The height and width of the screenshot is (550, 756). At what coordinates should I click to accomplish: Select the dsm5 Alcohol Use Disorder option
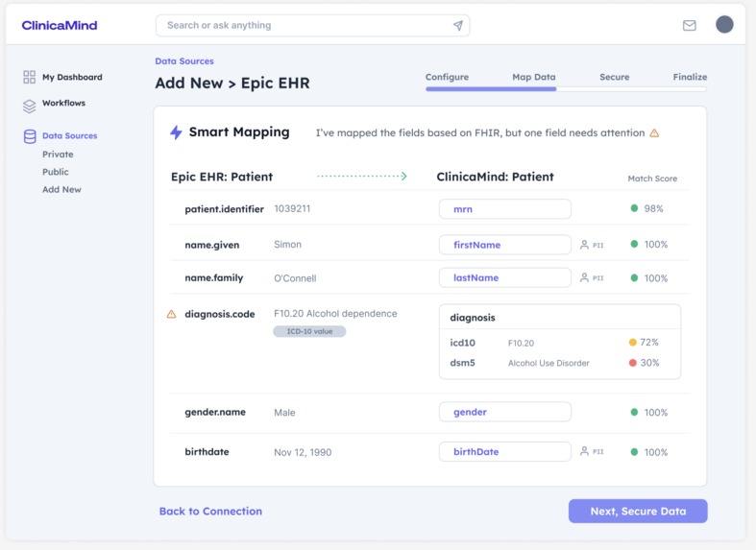554,363
